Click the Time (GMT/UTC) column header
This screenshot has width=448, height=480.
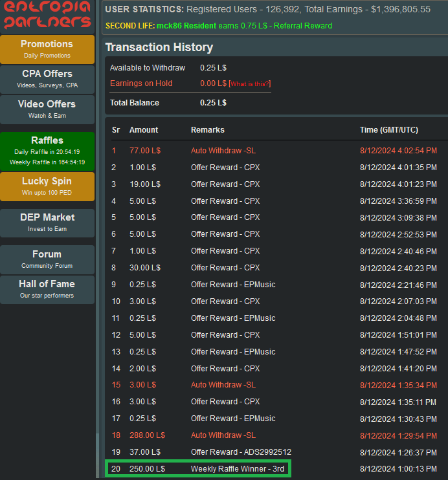point(389,130)
